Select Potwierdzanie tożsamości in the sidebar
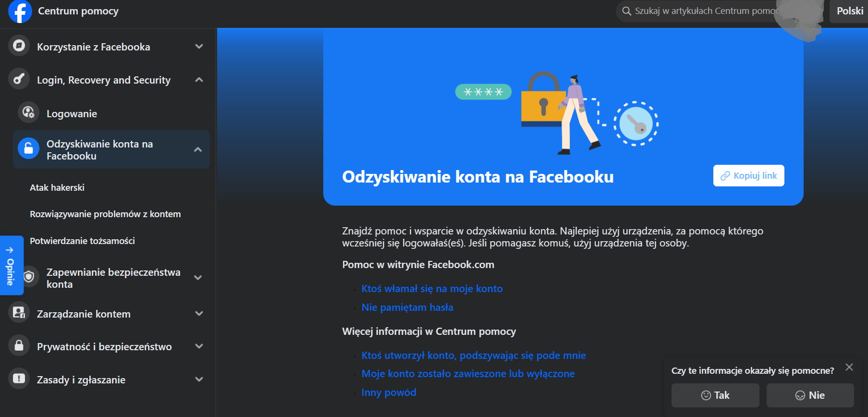Screen dimensions: 868x417 82,241
